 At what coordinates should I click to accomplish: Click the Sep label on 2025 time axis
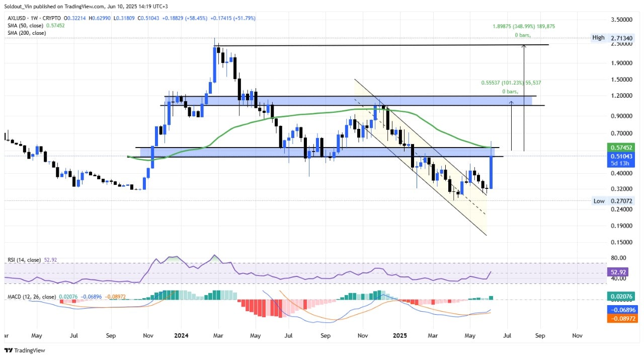540,335
